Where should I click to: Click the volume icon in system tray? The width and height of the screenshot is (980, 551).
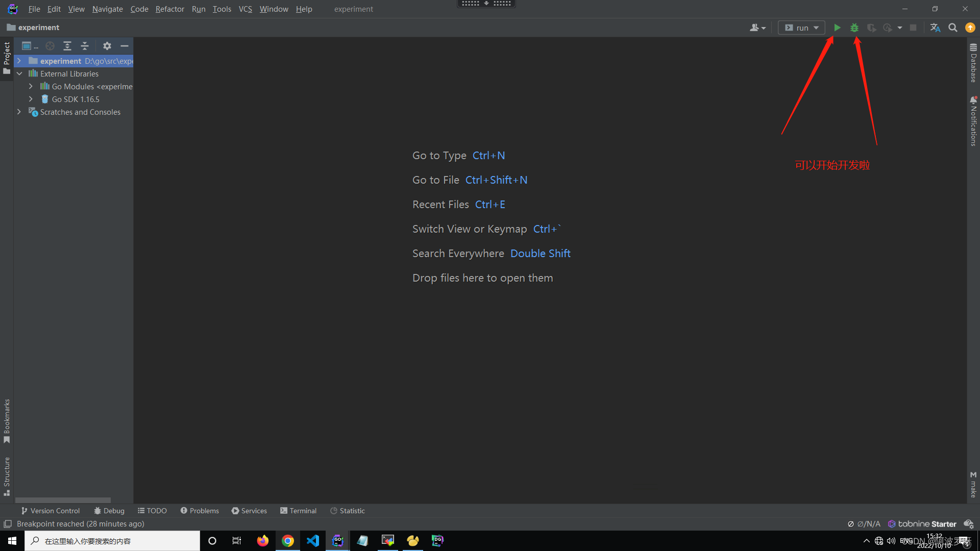pyautogui.click(x=891, y=541)
